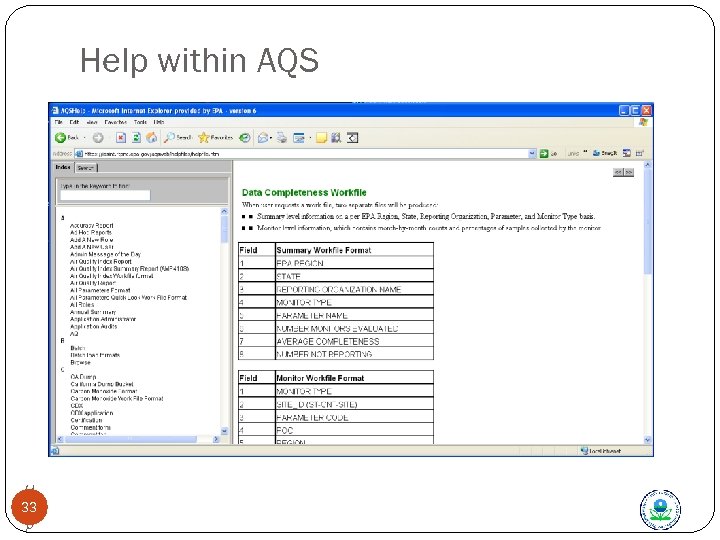Open Certification index topic

point(86,420)
